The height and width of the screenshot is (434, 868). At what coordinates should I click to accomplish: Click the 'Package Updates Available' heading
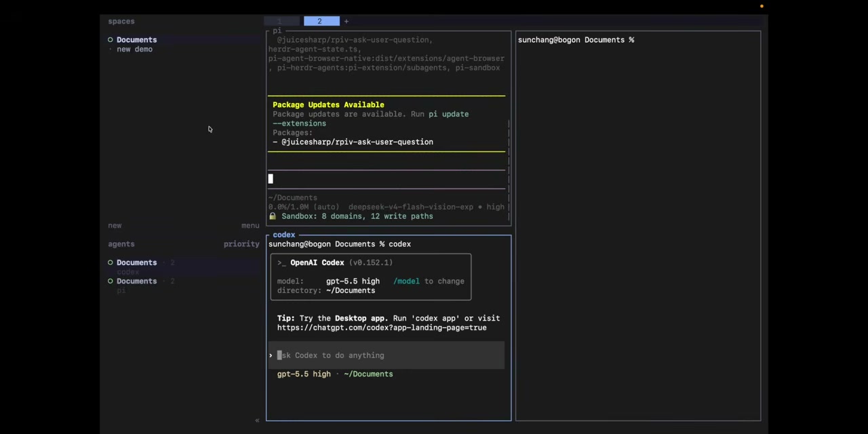point(328,105)
